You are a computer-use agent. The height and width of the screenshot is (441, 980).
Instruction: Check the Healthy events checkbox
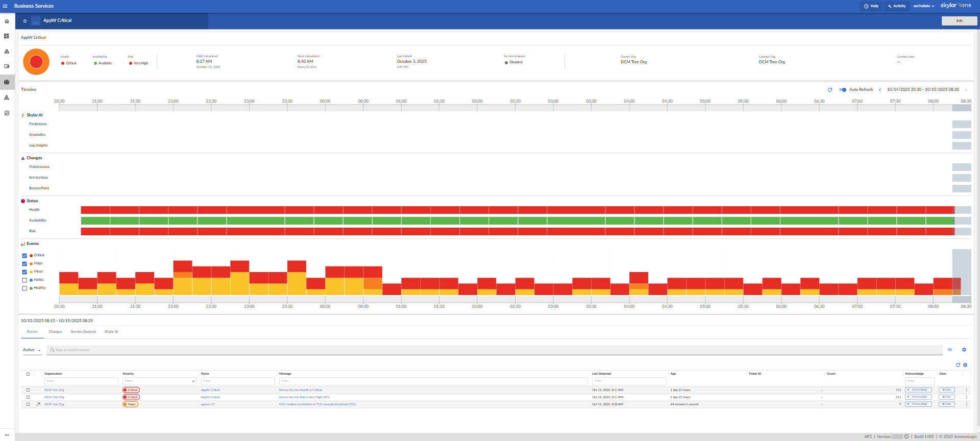tap(24, 288)
